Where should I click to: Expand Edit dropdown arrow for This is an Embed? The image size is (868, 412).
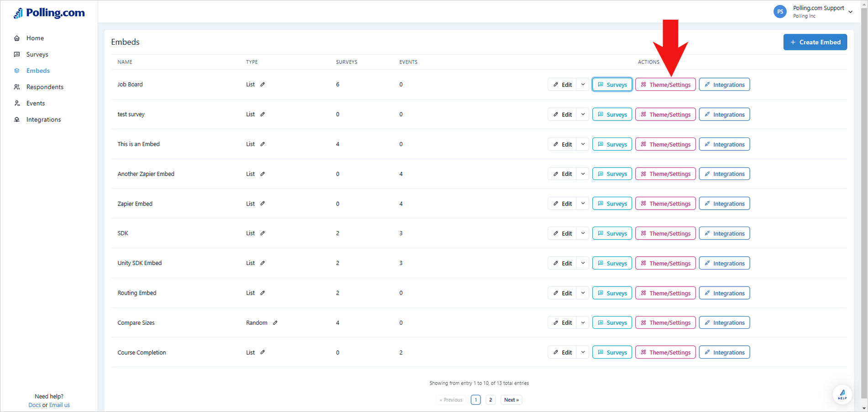(583, 144)
